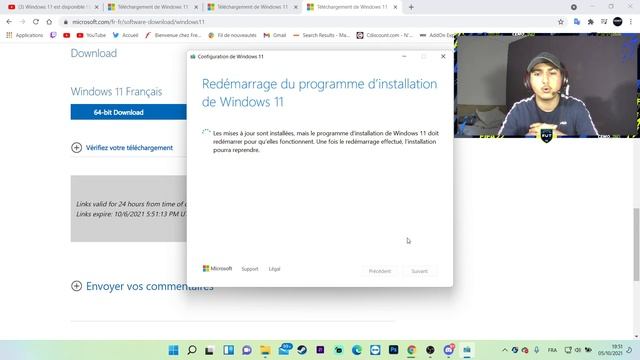Click the Microsoft logo in setup dialog

tap(217, 268)
